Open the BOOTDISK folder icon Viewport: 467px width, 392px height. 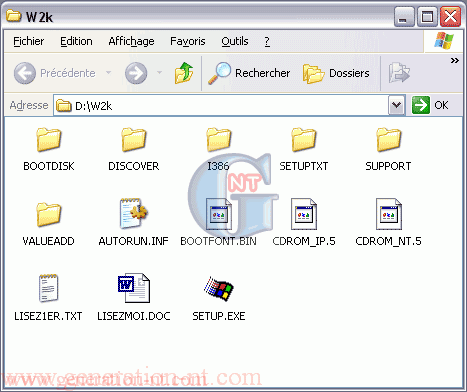(x=49, y=139)
